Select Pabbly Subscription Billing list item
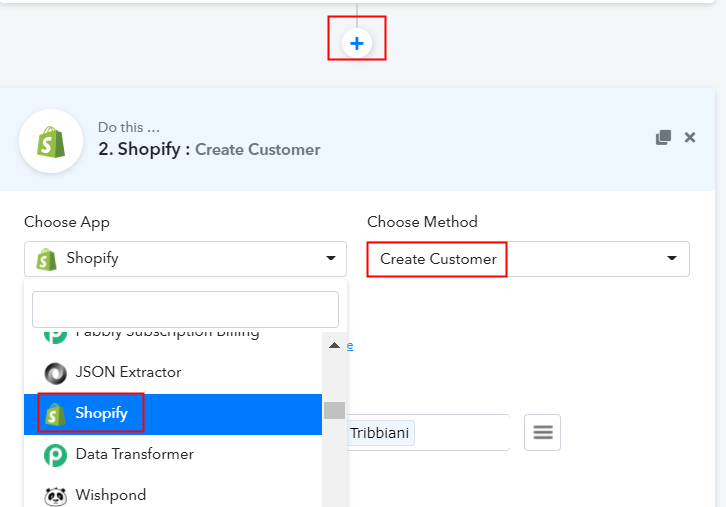The width and height of the screenshot is (726, 507). point(173,339)
